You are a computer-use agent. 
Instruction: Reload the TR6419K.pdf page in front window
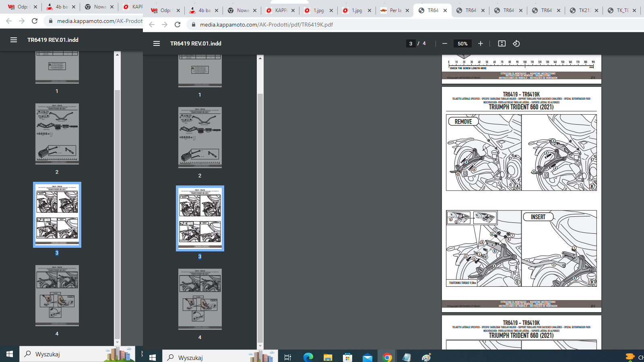(178, 25)
